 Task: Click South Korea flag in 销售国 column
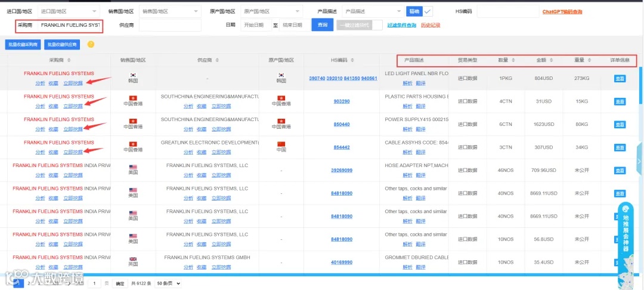click(x=132, y=75)
